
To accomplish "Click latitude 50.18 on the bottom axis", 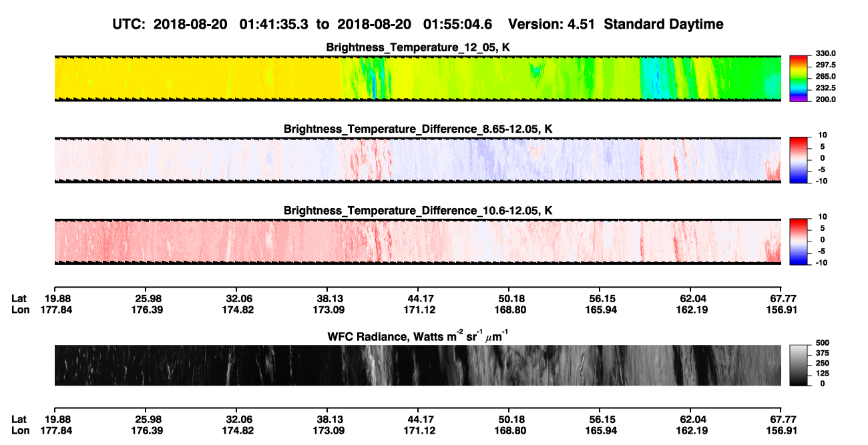I will coord(509,419).
